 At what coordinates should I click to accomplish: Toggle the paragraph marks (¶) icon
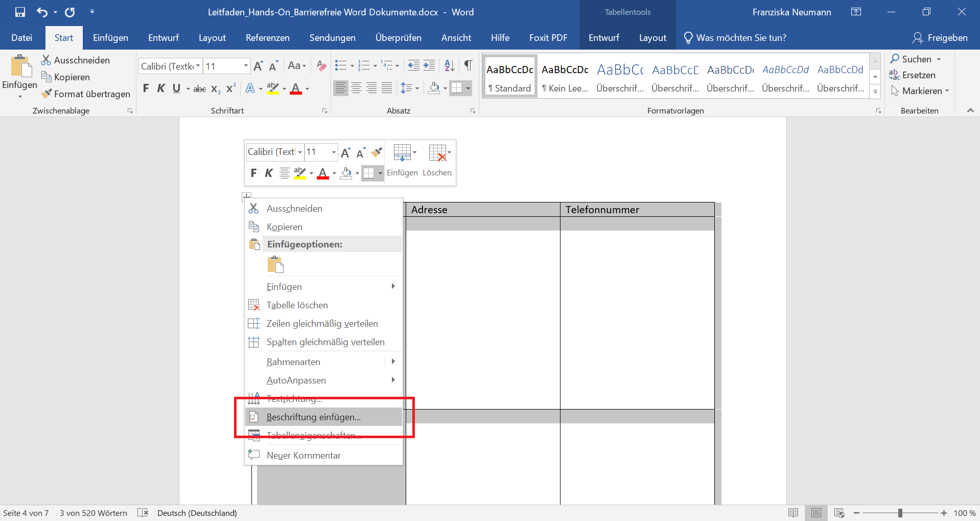click(468, 65)
